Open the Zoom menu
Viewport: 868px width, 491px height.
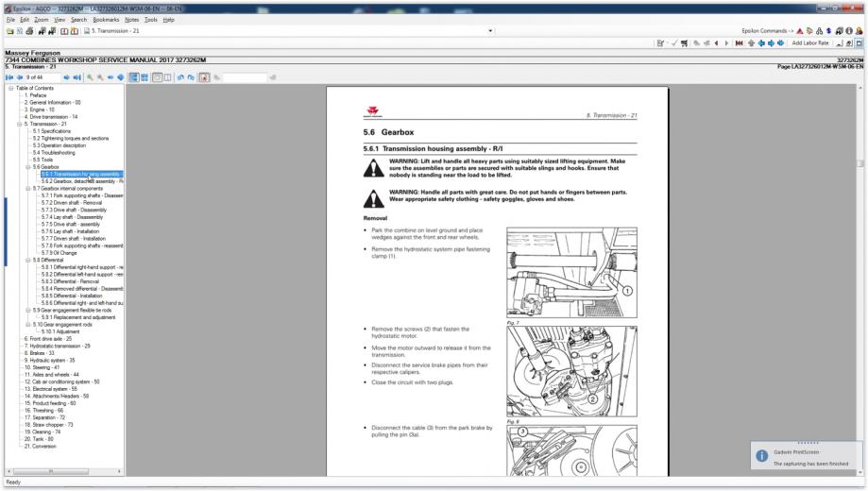42,20
